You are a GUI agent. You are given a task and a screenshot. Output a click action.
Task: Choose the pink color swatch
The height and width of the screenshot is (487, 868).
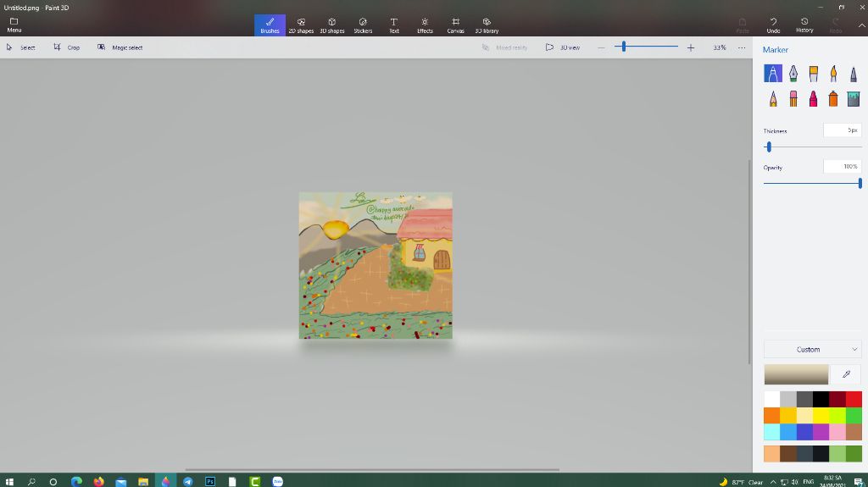(837, 432)
